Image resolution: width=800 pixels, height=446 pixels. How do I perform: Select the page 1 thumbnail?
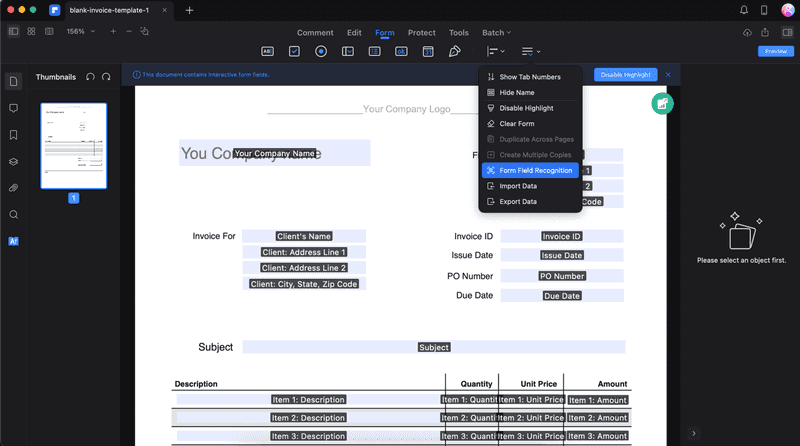[73, 145]
